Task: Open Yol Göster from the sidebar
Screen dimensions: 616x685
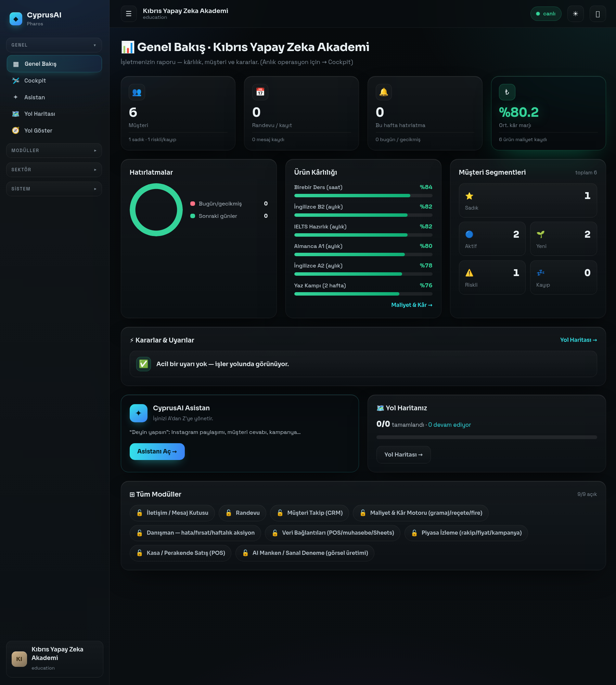Action: (x=54, y=130)
